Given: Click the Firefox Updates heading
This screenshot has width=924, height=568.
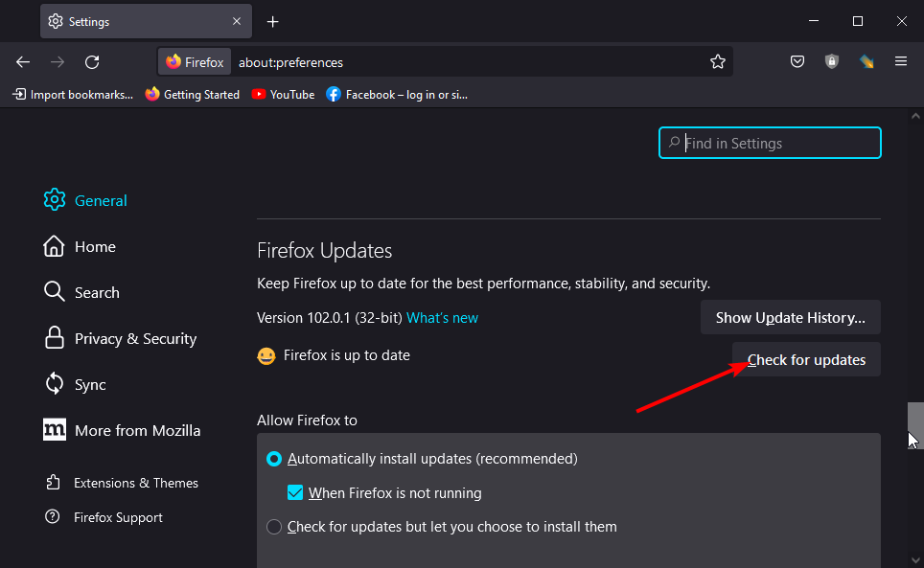Looking at the screenshot, I should tap(324, 251).
